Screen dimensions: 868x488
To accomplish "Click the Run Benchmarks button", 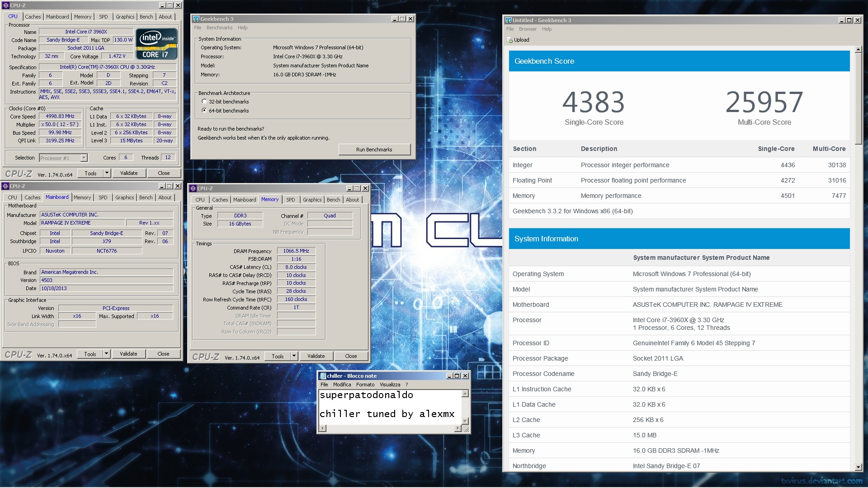I will pos(374,150).
